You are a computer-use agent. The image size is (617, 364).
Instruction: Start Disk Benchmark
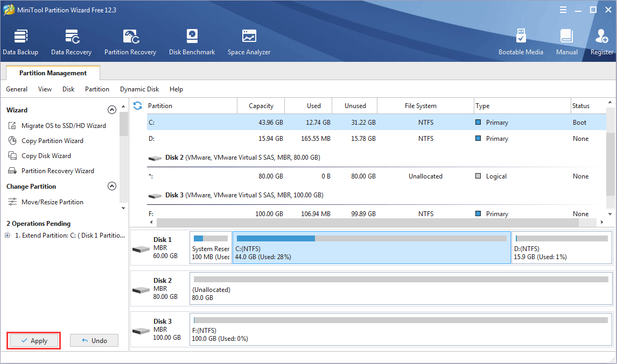click(192, 42)
